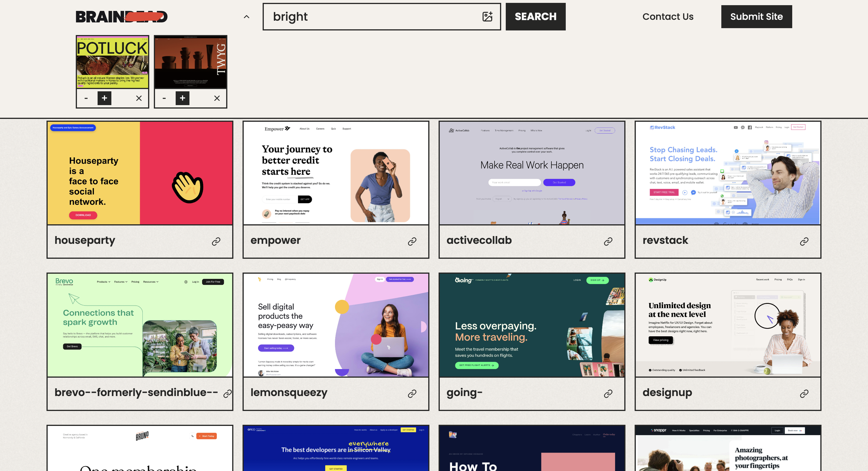Screen dimensions: 868x471
Task: Click the image upload icon in search box
Action: point(487,17)
